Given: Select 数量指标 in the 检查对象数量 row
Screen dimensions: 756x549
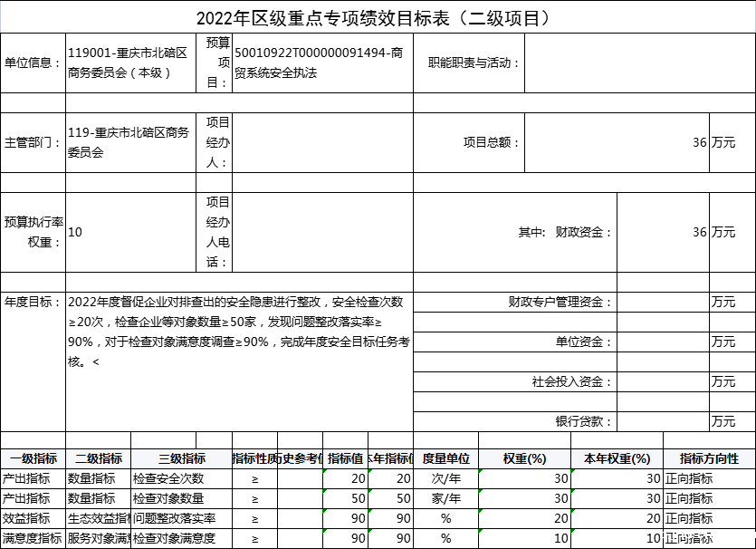Looking at the screenshot, I should pos(99,498).
